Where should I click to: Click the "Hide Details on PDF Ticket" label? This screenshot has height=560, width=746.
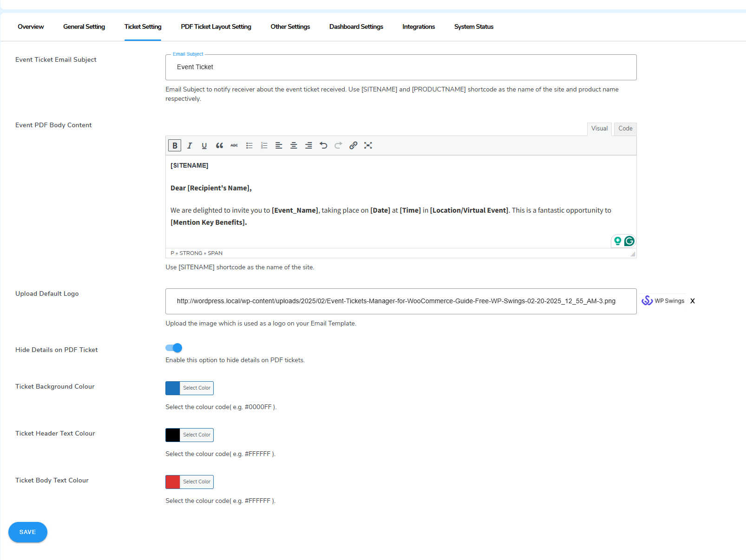pos(57,350)
